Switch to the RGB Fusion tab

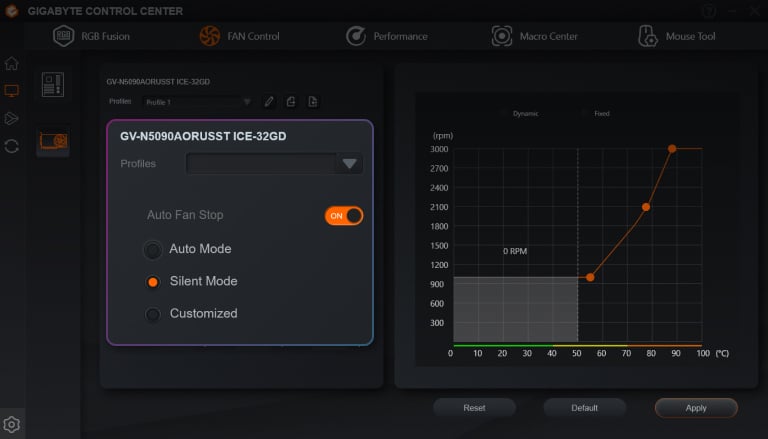pyautogui.click(x=92, y=37)
